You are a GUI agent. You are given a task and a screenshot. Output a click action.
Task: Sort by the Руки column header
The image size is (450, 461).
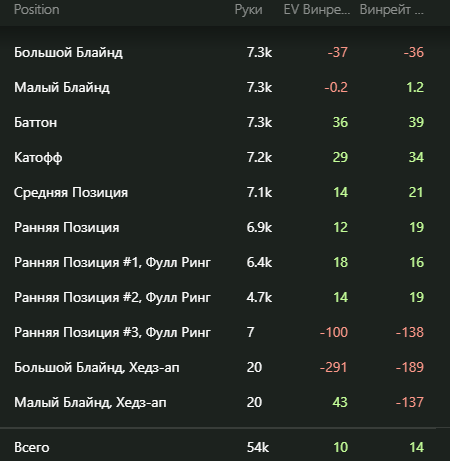coord(248,10)
